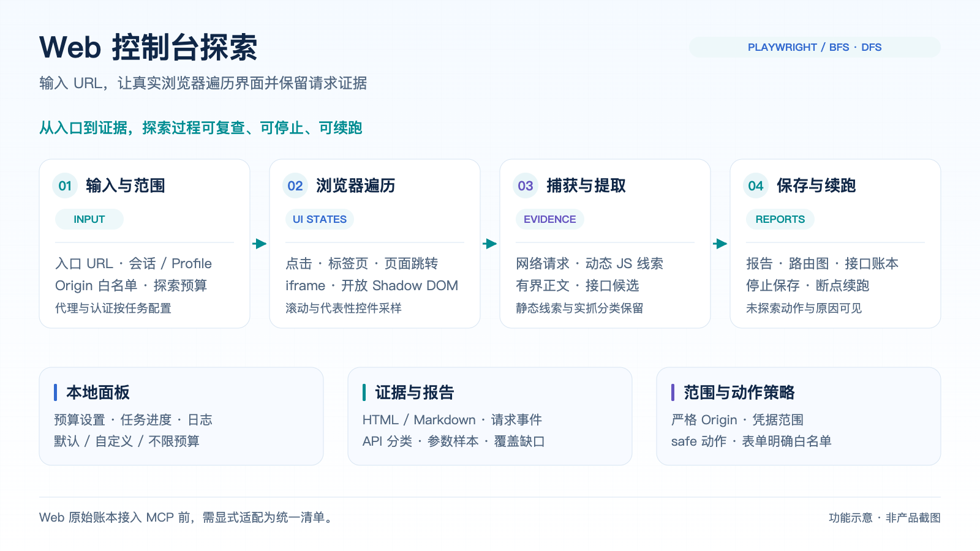Click the note 静态线索与实抓分类保留
The width and height of the screenshot is (980, 551).
(x=579, y=308)
